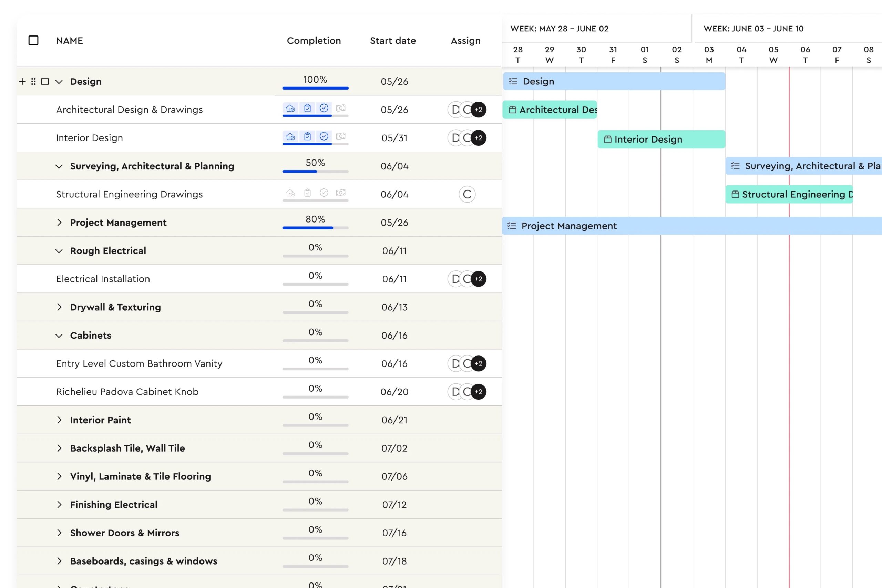This screenshot has width=882, height=588.
Task: Click the verified badge icon for Architectural Design
Action: click(x=324, y=109)
